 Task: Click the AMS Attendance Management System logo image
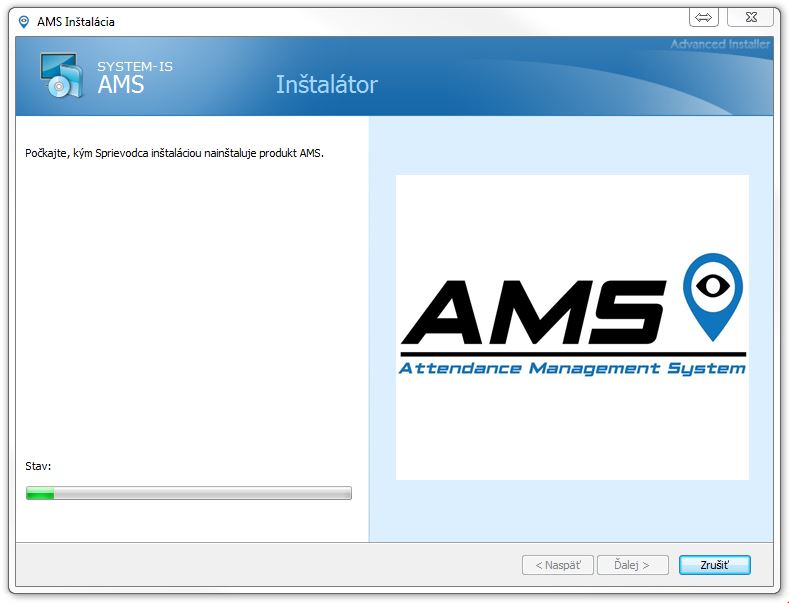coord(572,327)
